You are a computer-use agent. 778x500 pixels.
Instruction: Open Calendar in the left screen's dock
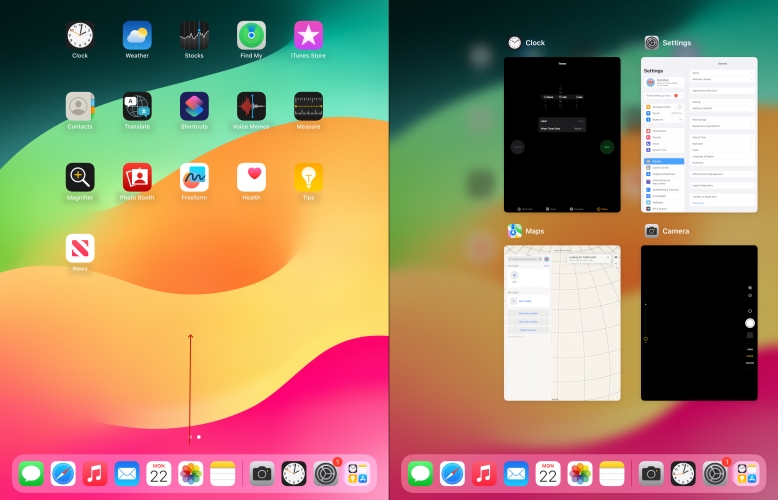[x=159, y=474]
